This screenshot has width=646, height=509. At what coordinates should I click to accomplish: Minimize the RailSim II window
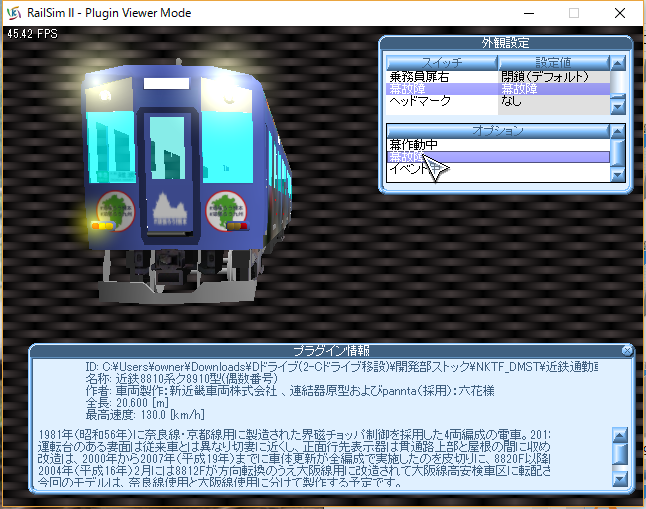[x=529, y=13]
